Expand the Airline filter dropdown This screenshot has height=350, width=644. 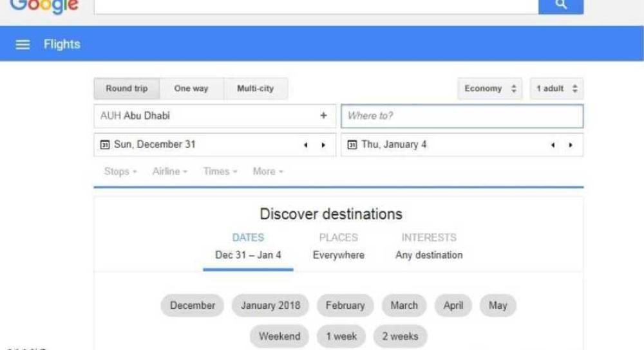pyautogui.click(x=170, y=171)
